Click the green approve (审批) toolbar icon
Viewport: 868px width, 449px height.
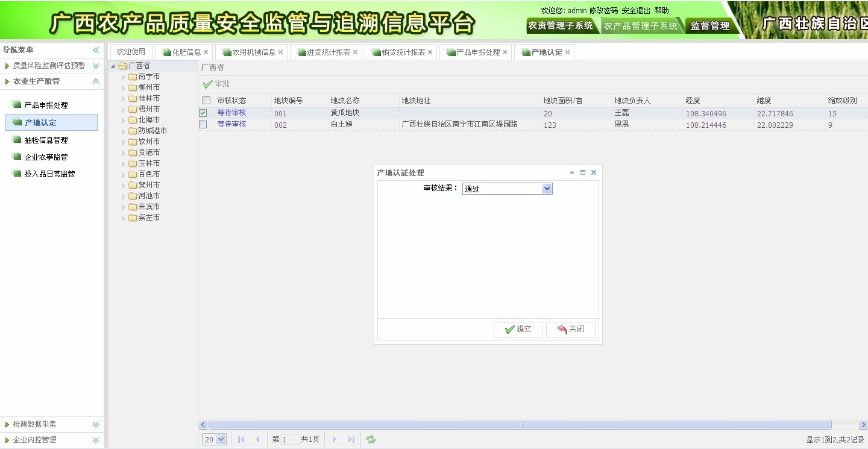coord(208,84)
